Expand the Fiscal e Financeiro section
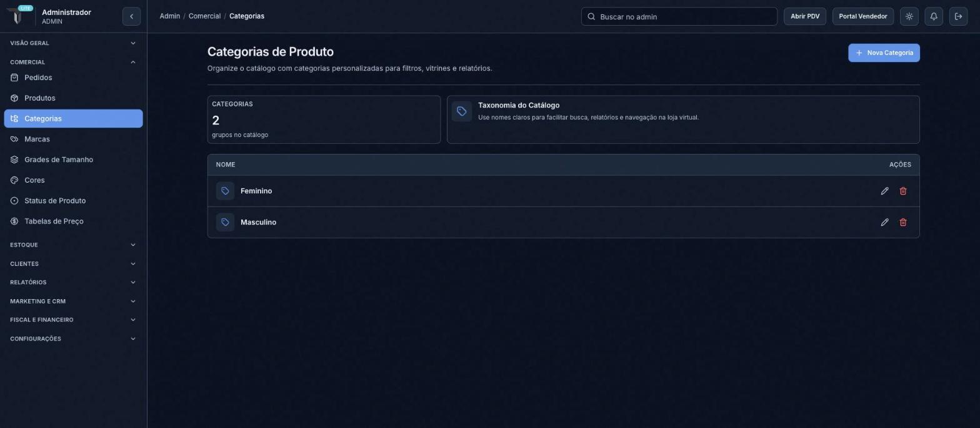Image resolution: width=980 pixels, height=428 pixels. (x=73, y=320)
